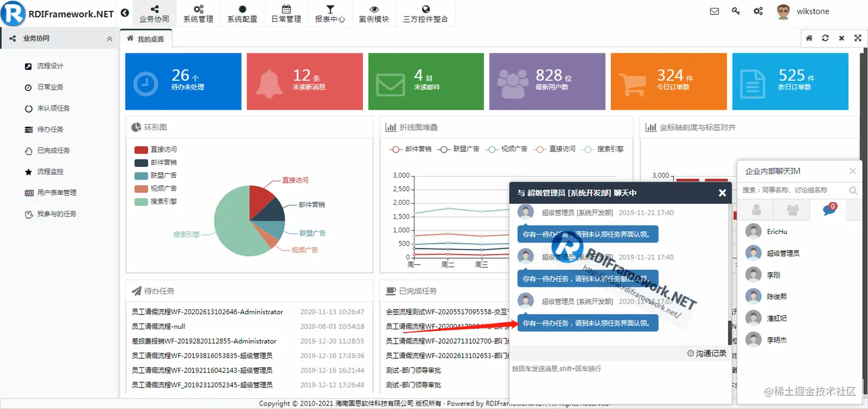Open the 案例模块 top menu
The image size is (868, 409).
click(374, 14)
